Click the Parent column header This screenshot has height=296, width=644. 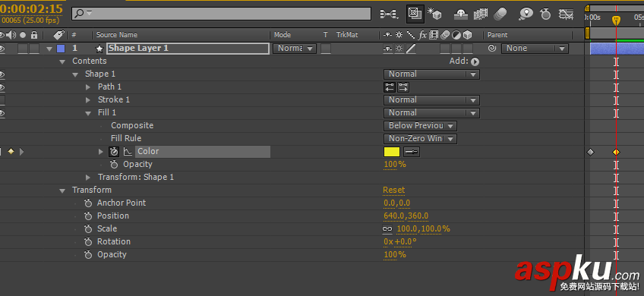pos(497,35)
